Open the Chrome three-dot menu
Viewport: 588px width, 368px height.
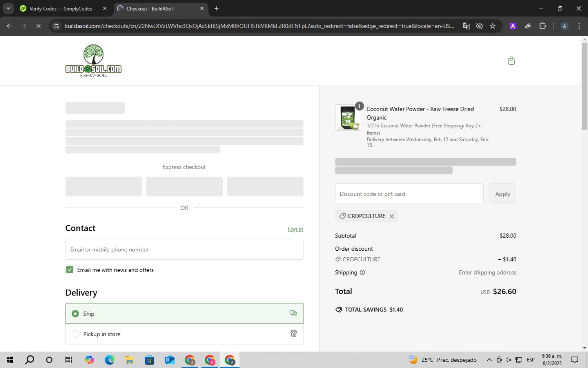click(579, 26)
